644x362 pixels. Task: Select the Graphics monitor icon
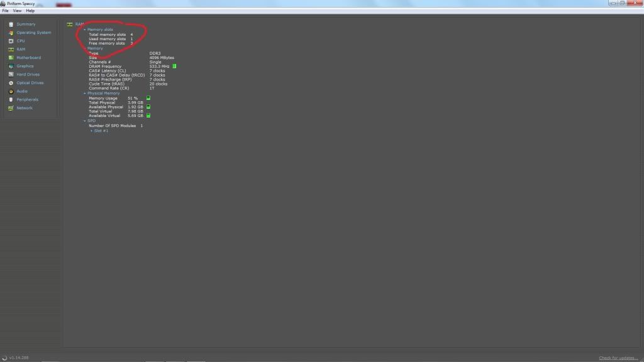click(11, 66)
